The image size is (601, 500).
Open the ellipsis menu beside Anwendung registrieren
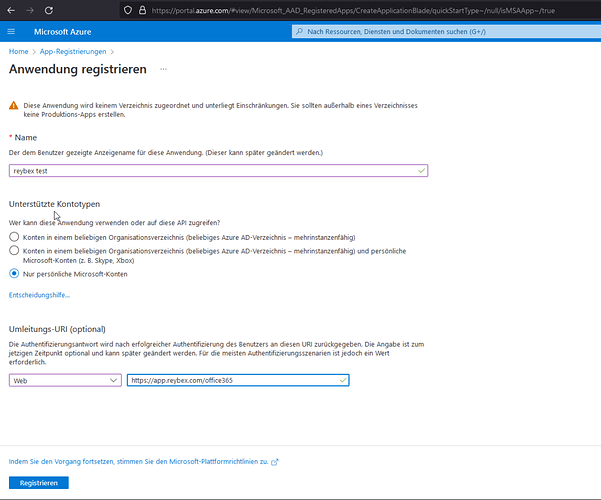coord(163,69)
